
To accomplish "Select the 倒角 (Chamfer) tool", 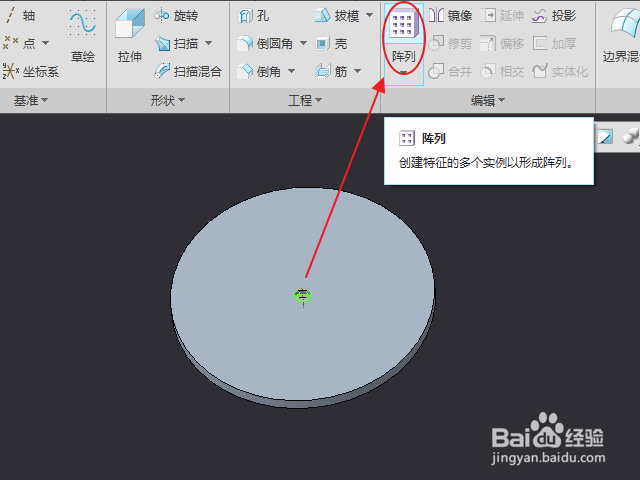I will [x=259, y=71].
